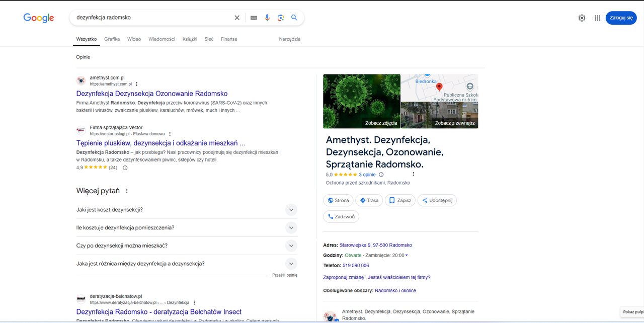Click the blue magnifier search icon
Viewport: 644px width, 323px height.
(294, 18)
